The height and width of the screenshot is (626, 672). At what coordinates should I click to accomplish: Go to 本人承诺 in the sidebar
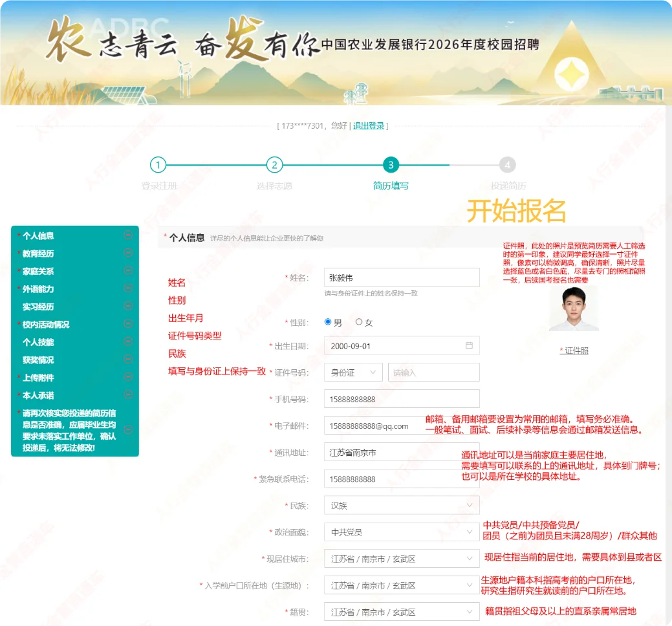click(38, 396)
